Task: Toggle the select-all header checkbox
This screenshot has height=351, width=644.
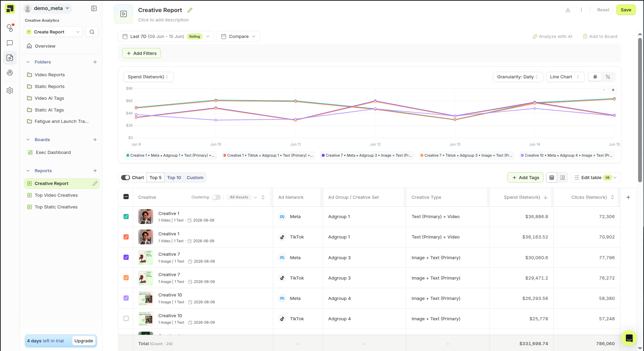Action: click(126, 196)
